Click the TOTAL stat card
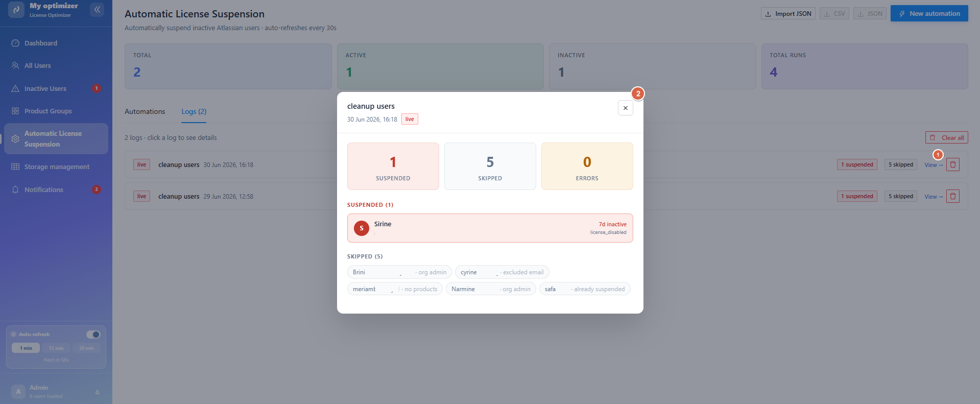 228,66
